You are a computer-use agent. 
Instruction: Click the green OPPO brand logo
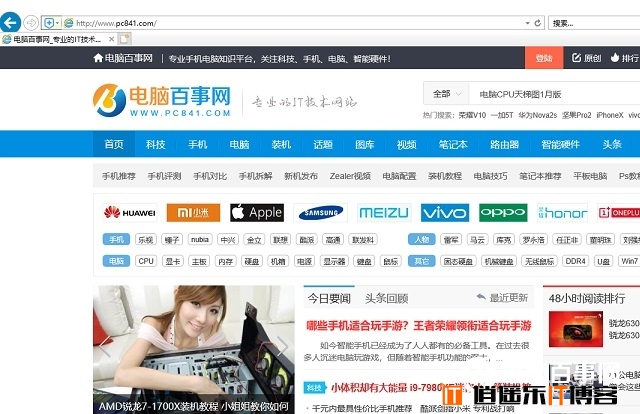coord(503,213)
